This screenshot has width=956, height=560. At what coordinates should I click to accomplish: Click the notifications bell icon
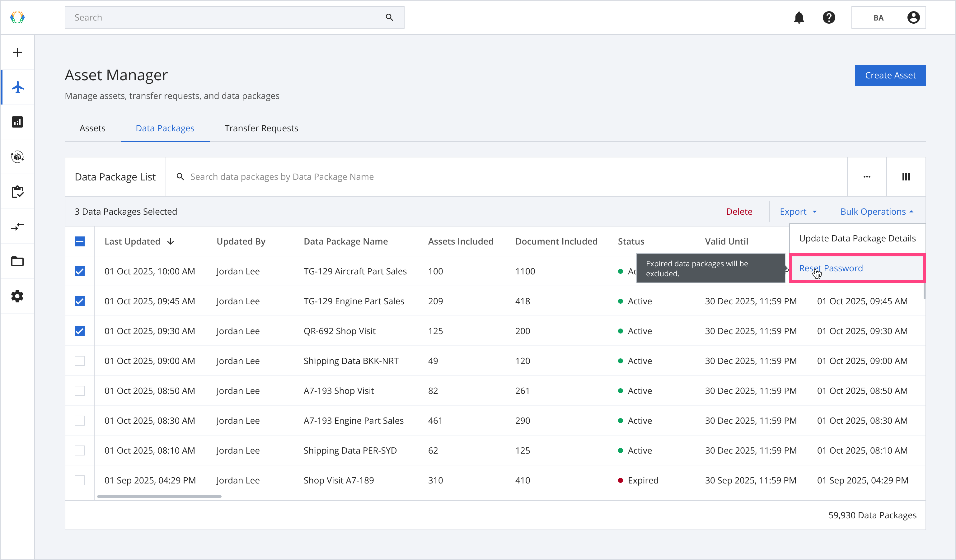coord(799,17)
